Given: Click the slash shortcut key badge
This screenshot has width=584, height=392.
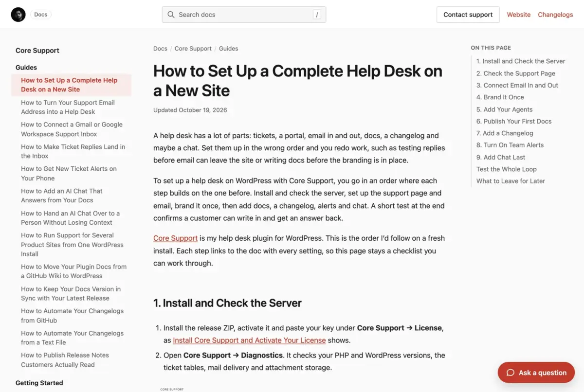Looking at the screenshot, I should 317,15.
